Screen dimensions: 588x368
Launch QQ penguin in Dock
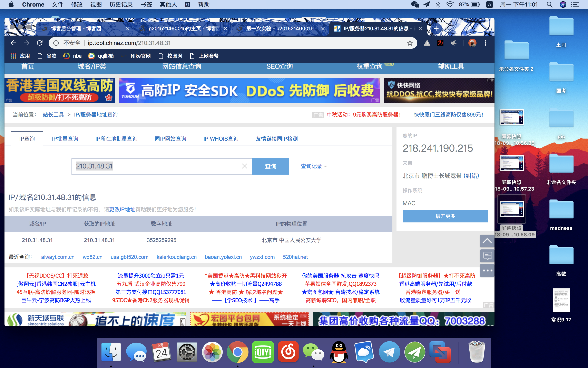pyautogui.click(x=339, y=352)
